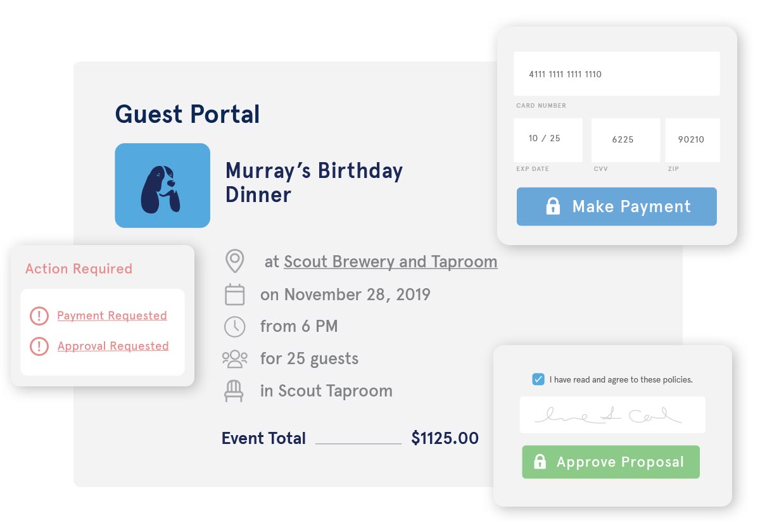Click the location pin icon

pos(235,261)
